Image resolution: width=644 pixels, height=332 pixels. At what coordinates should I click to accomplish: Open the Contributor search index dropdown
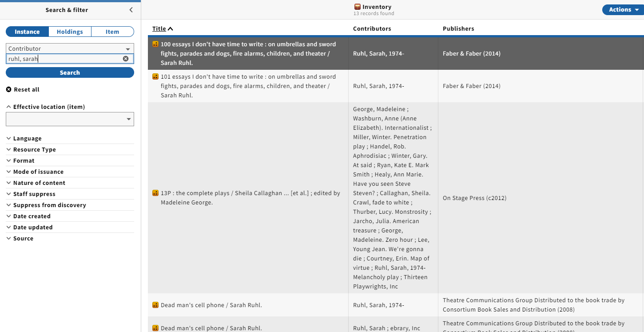point(70,48)
